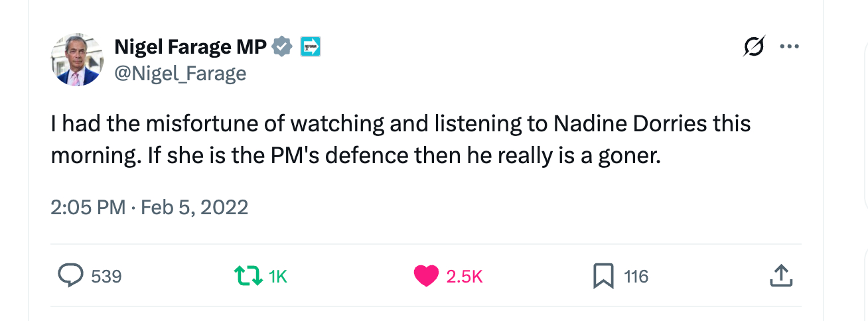Toggle the bookmark icon
The height and width of the screenshot is (321, 868).
(603, 276)
